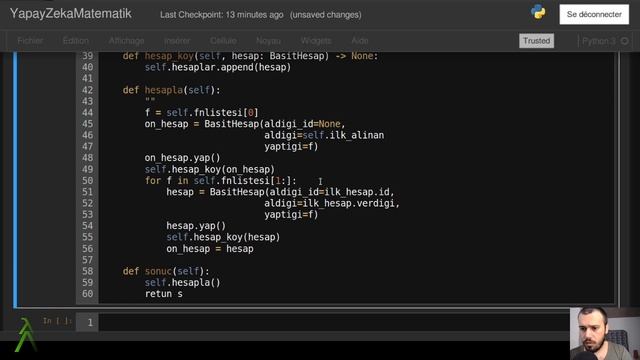Image resolution: width=640 pixels, height=360 pixels.
Task: Open the Fichier menu
Action: pos(30,41)
